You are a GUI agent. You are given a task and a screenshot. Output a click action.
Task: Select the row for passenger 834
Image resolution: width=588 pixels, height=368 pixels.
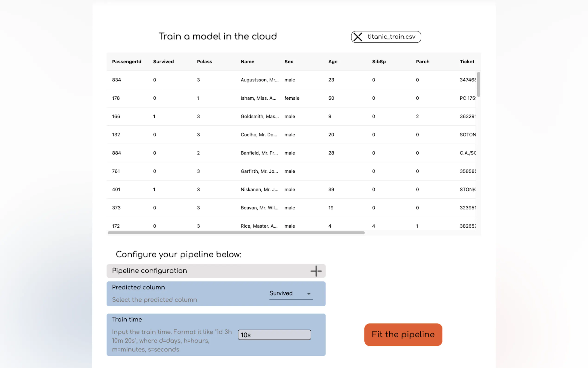click(x=116, y=80)
